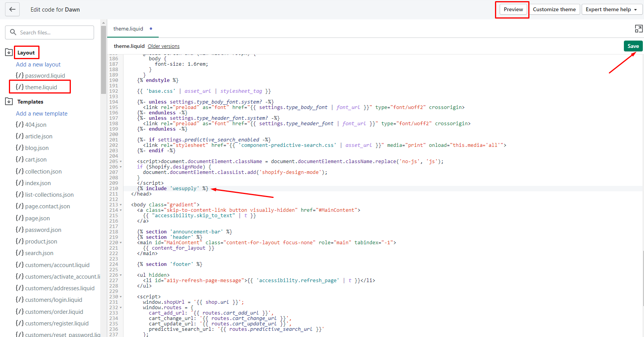Image resolution: width=644 pixels, height=337 pixels.
Task: Click the Preview button
Action: pos(513,9)
